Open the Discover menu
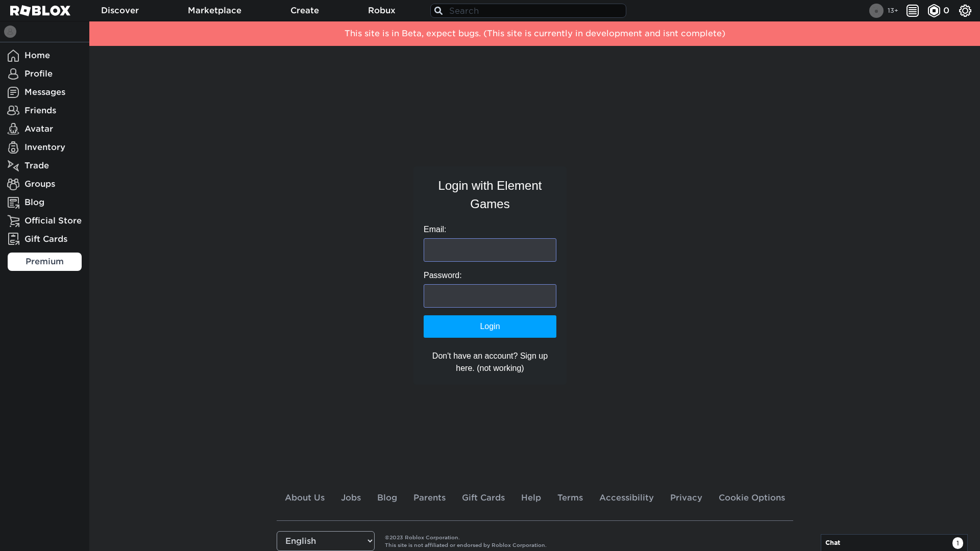Screen dimensions: 980x551 point(120,11)
